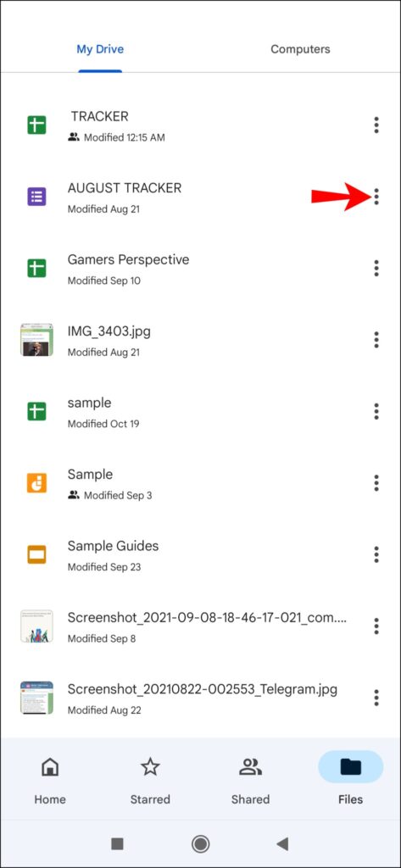Tap the Sample Google Slides icon
401x868 pixels.
tap(36, 482)
